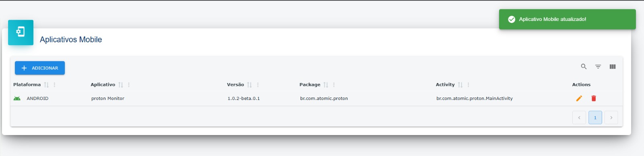Sort by the Aplicativo column arrows
This screenshot has height=156, width=644.
coord(121,85)
